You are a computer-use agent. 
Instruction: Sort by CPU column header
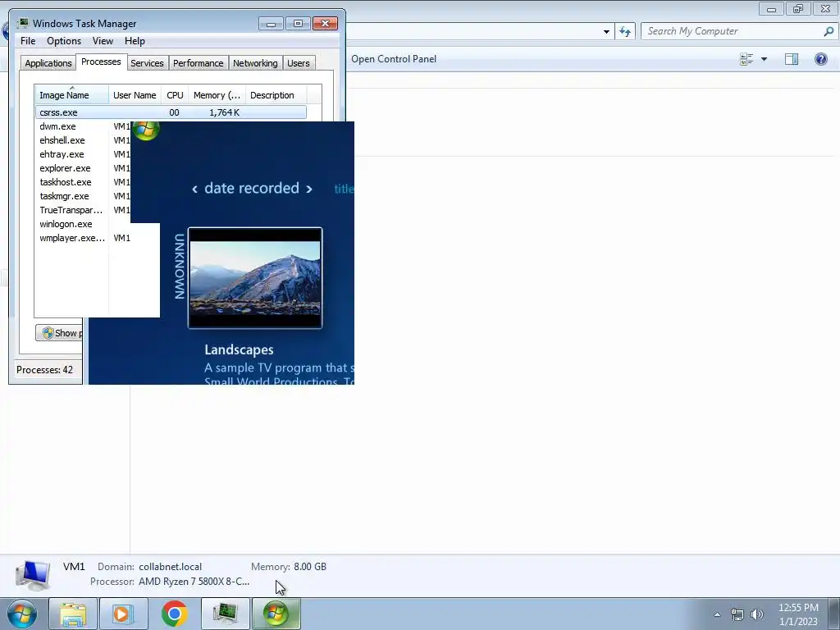[175, 95]
